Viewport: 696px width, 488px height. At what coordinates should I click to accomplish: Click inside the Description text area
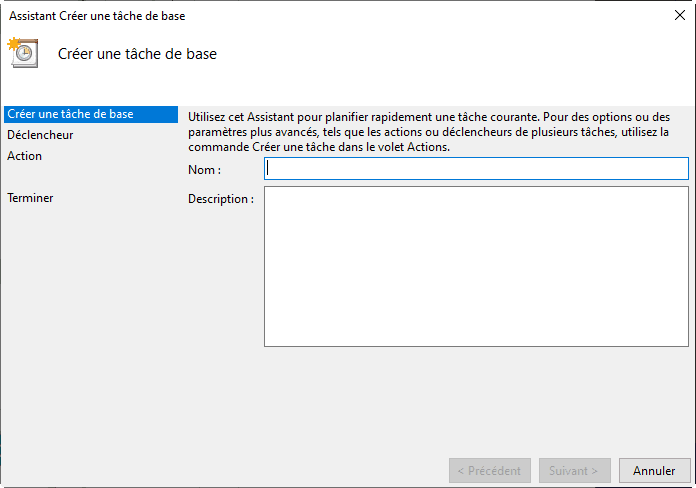coord(476,266)
